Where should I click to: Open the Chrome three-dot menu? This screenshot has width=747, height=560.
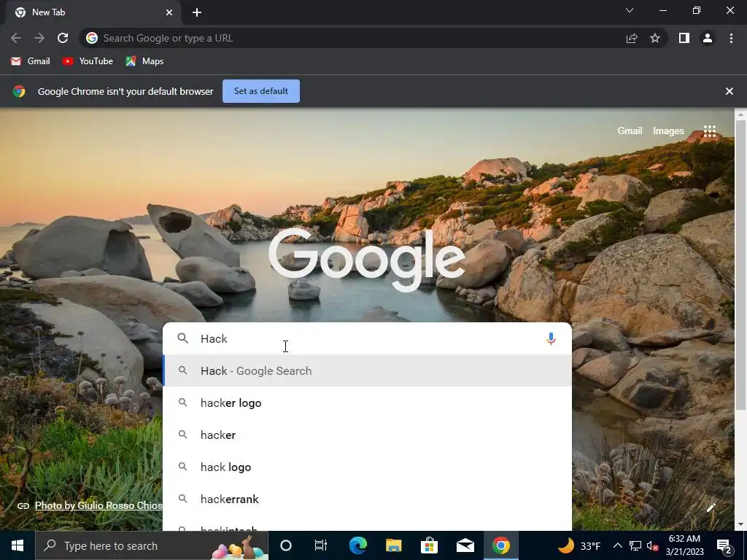click(731, 38)
